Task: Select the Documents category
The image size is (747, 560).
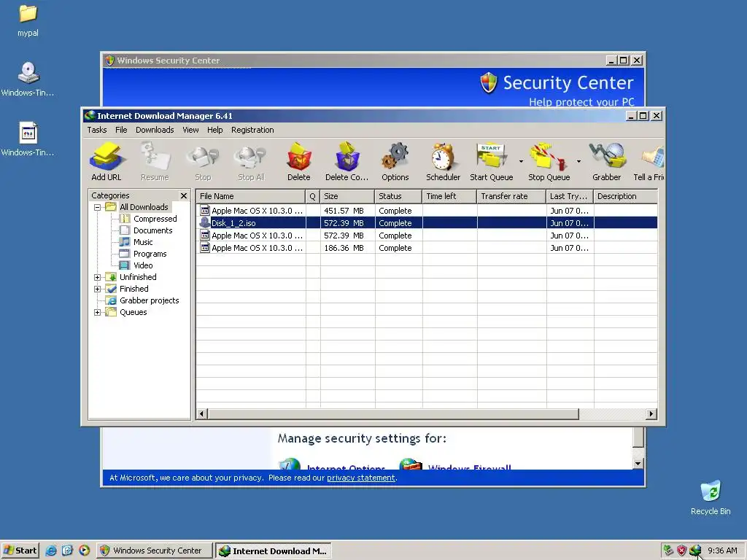Action: point(152,230)
